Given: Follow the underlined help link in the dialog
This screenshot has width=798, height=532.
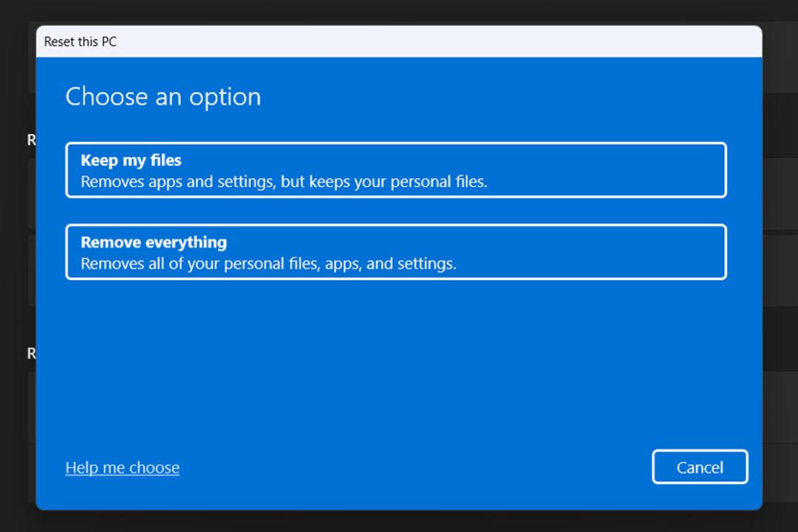Looking at the screenshot, I should point(123,467).
